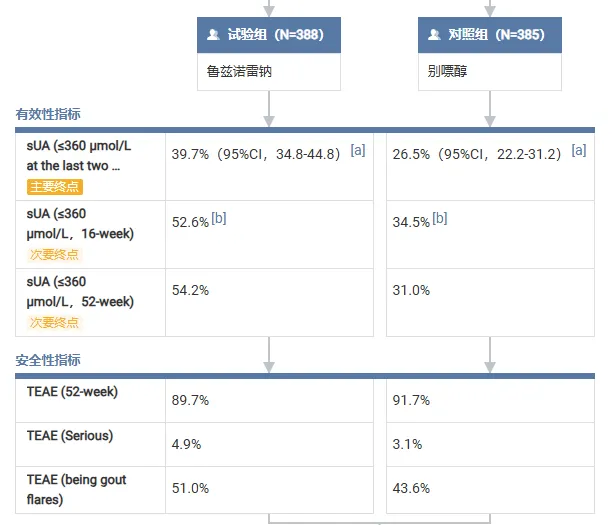The height and width of the screenshot is (525, 615).
Task: Click the person icon in the 对照组 header
Action: pos(434,34)
